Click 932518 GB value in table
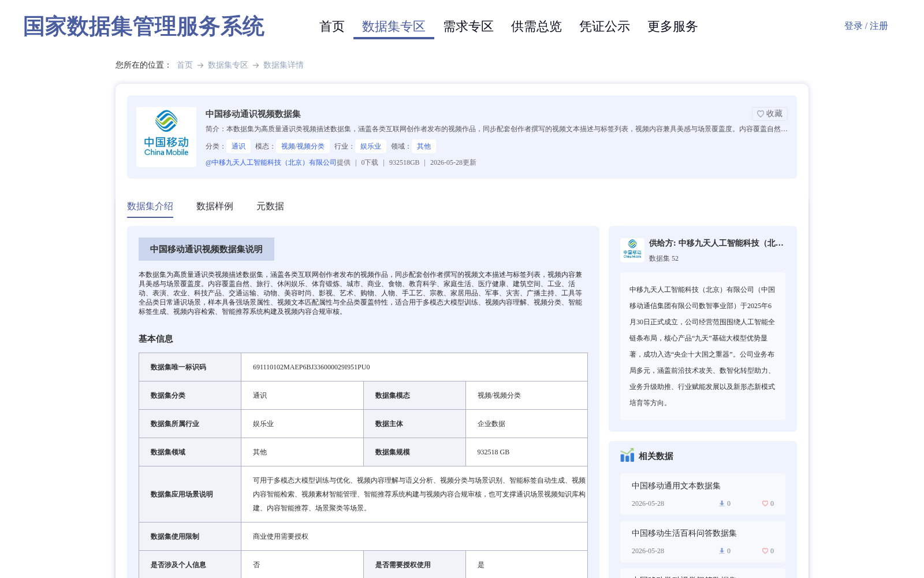This screenshot has height=578, width=924. point(493,452)
